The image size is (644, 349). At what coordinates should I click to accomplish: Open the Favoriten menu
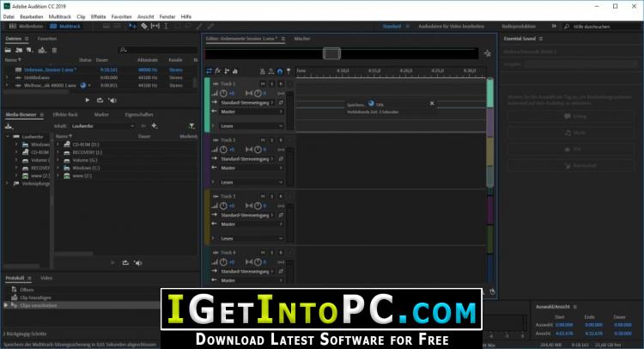click(x=122, y=17)
